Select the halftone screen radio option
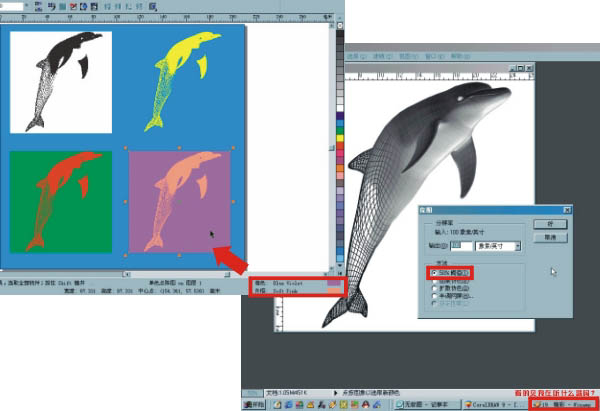Viewport: 600px width, 411px height. [452, 296]
